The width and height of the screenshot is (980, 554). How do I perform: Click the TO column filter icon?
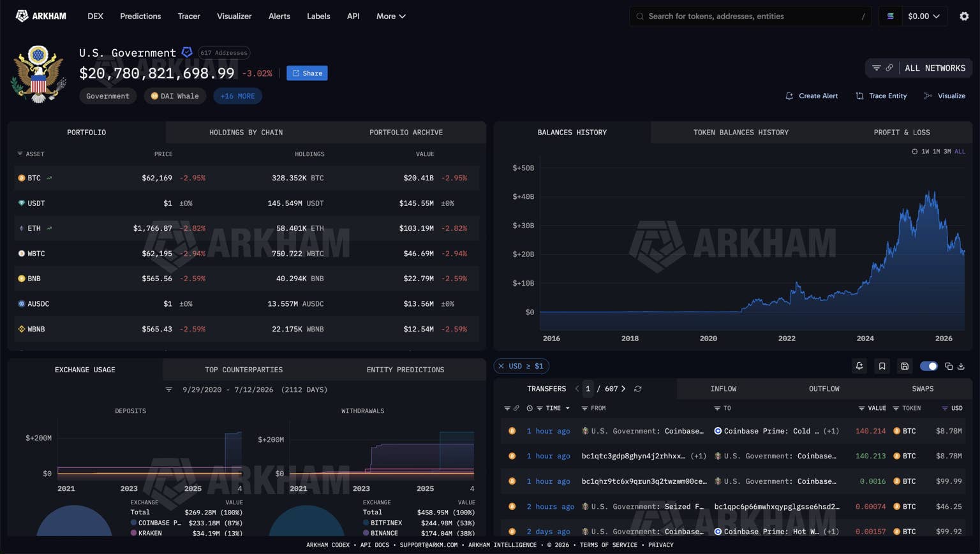[x=717, y=408]
